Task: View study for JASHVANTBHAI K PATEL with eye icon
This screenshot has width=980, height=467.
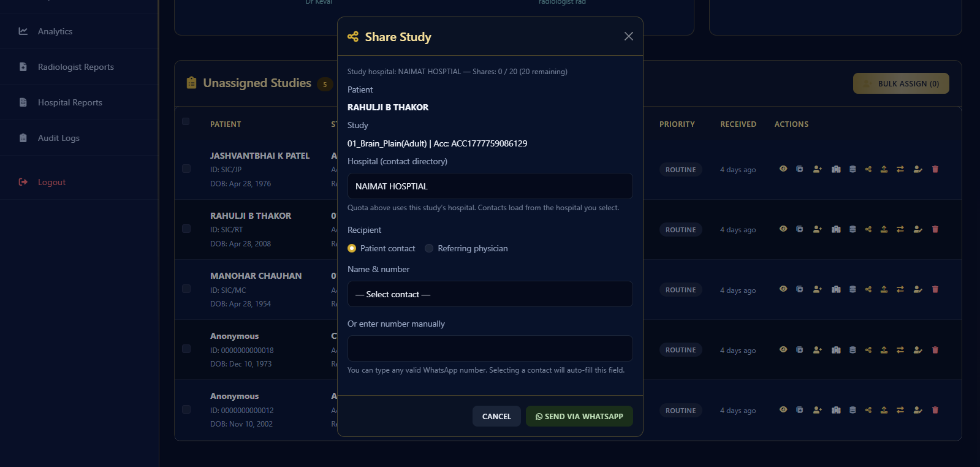Action: click(783, 169)
